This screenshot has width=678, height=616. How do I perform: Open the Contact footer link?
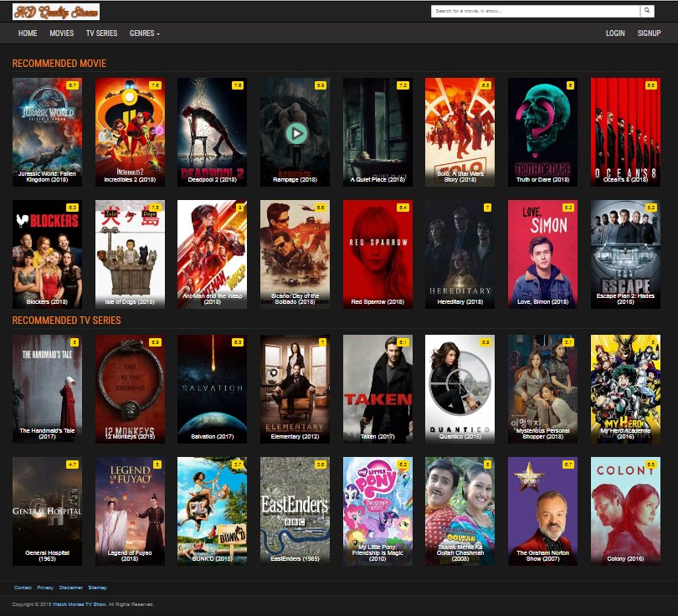click(23, 588)
